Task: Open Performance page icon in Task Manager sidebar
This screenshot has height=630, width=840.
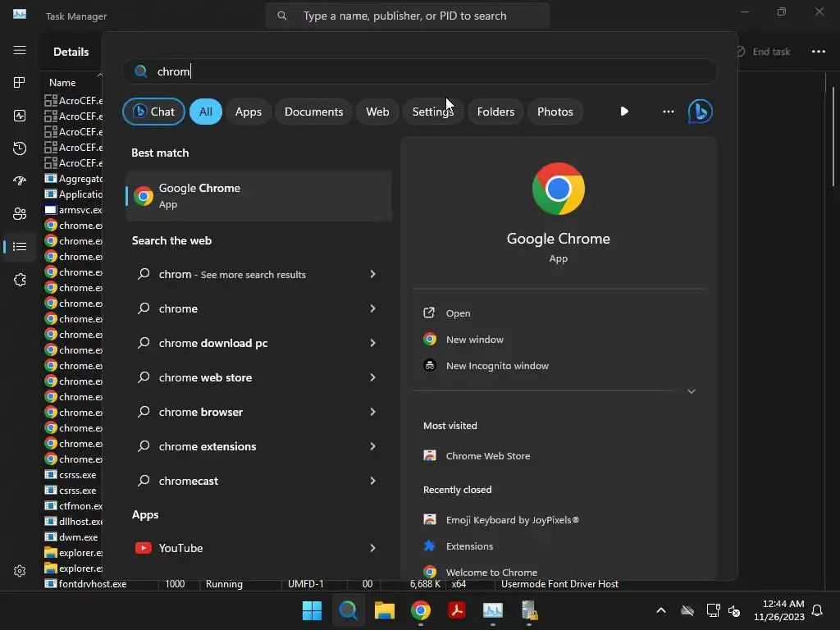Action: pyautogui.click(x=20, y=116)
